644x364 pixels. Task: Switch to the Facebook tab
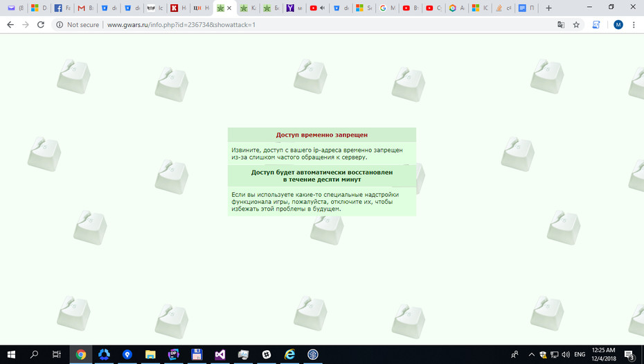[62, 8]
